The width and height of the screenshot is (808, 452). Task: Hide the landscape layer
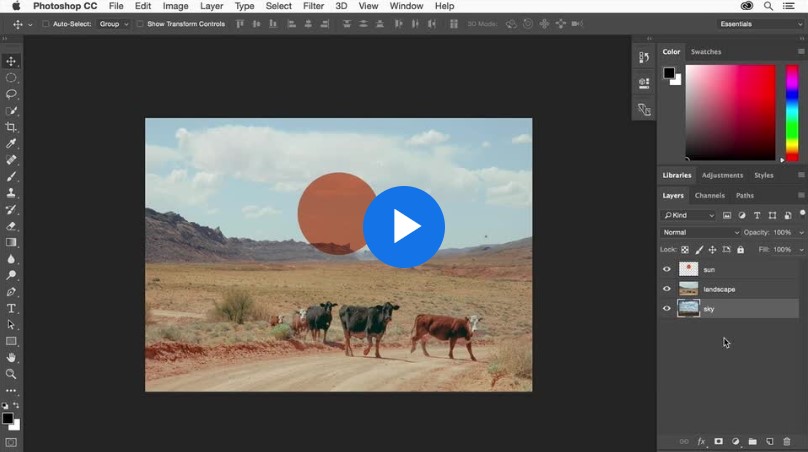click(x=667, y=289)
